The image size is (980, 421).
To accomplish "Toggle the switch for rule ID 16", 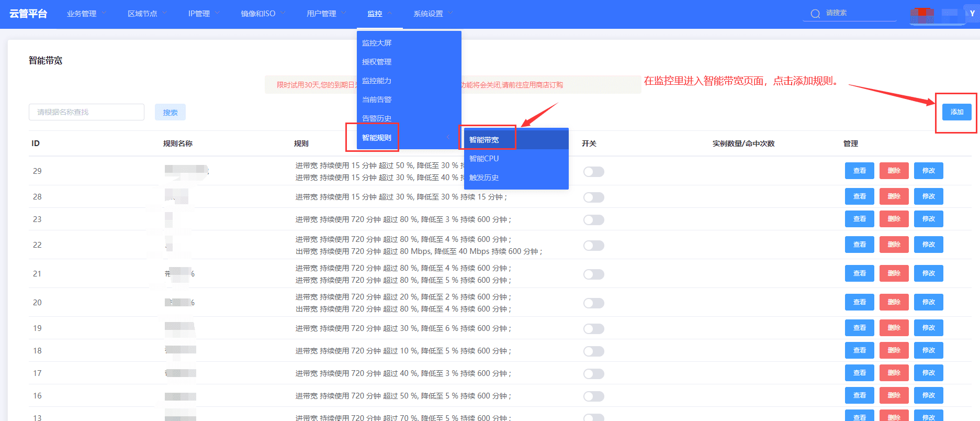I will (594, 396).
